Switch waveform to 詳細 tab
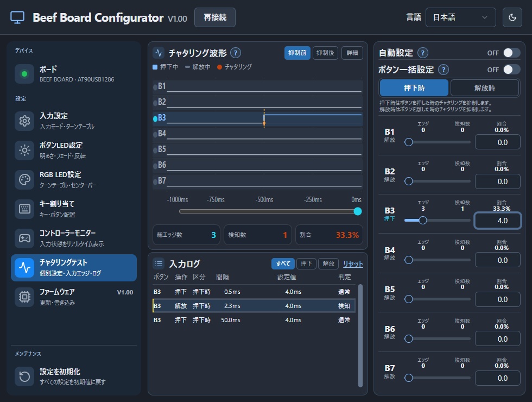The width and height of the screenshot is (532, 402). (x=352, y=53)
